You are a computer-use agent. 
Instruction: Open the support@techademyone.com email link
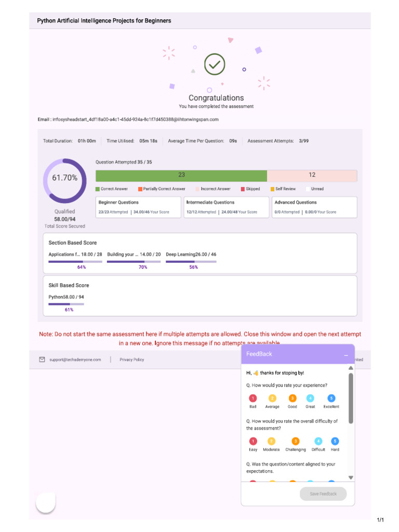coord(75,360)
